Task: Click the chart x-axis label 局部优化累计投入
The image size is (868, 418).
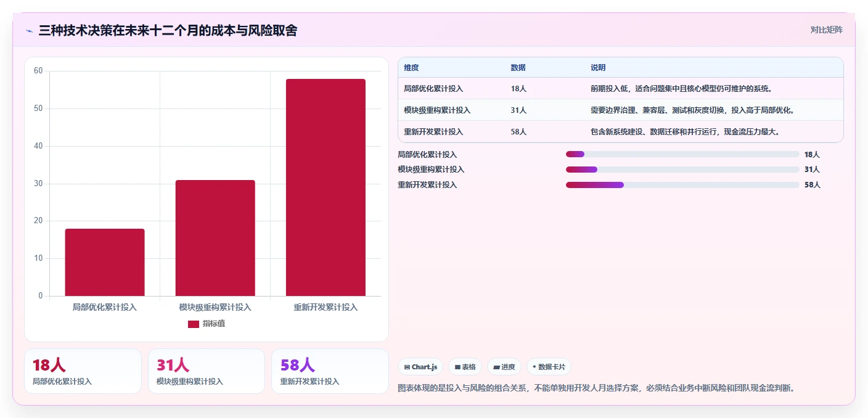Action: coord(105,307)
